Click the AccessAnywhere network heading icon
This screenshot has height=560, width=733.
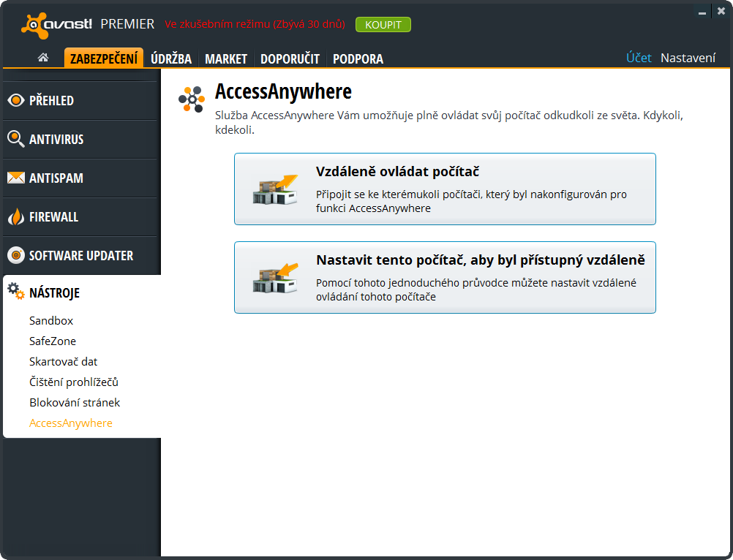point(192,99)
